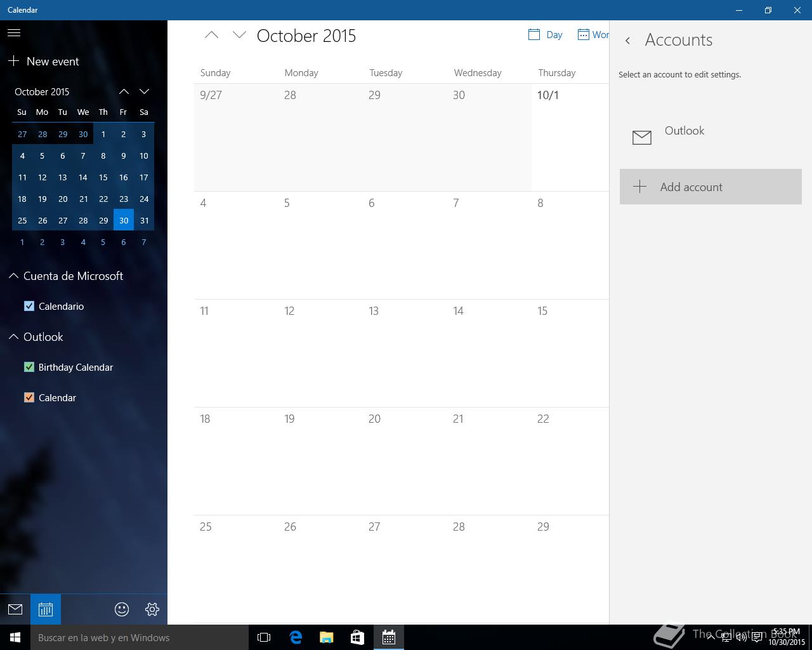Select the 10/1 Thursday cell in the month grid
The image size is (812, 650).
coord(570,137)
